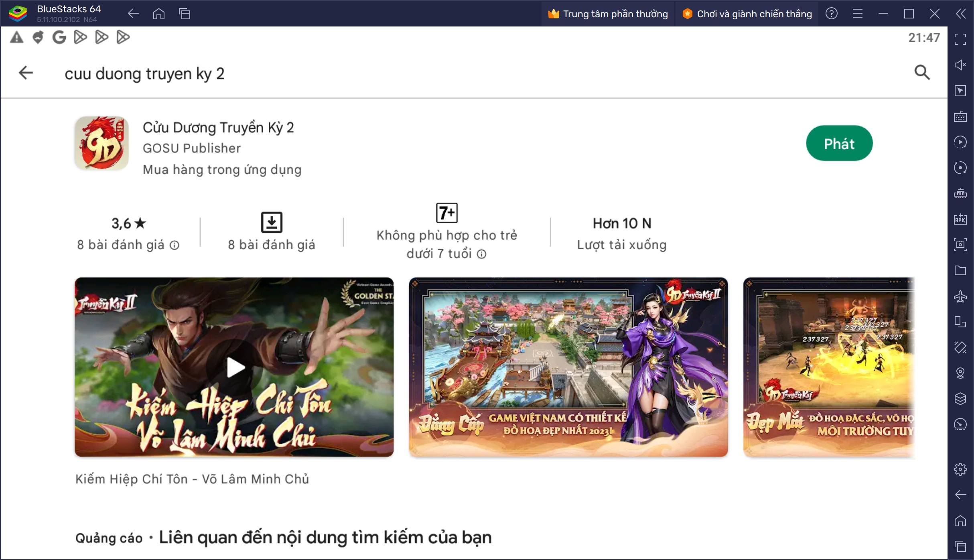Collapse the sidebar with double chevron
The image size is (974, 560).
pyautogui.click(x=960, y=14)
